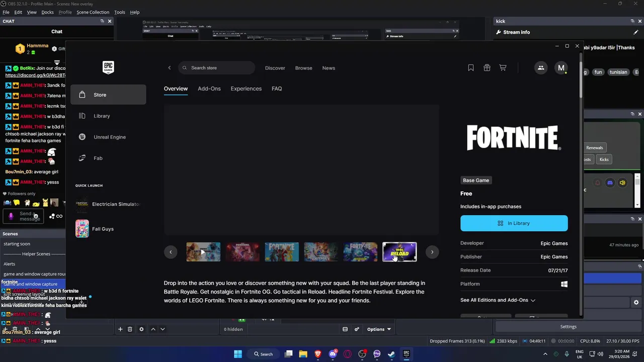Select the Reload media thumbnail

399,252
